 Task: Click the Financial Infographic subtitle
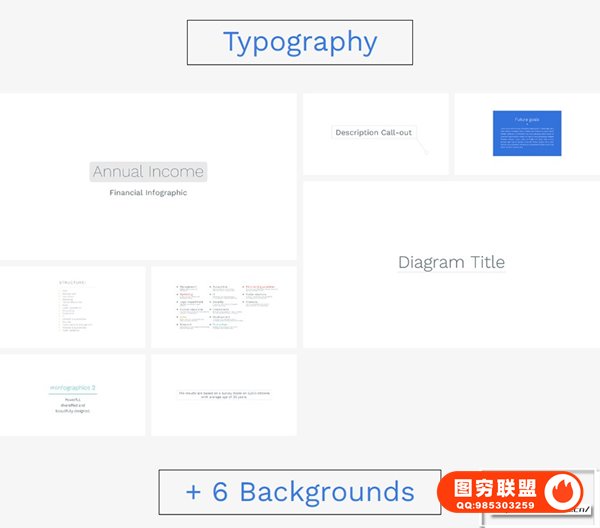(148, 193)
